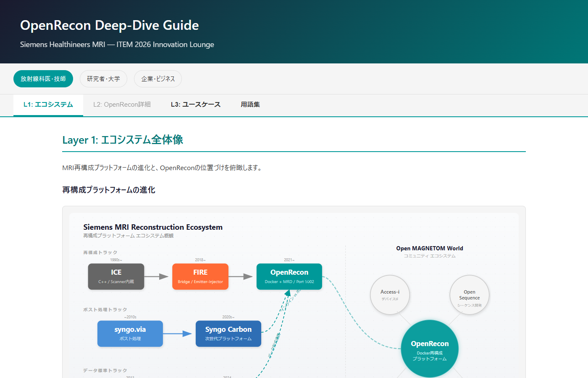Image resolution: width=588 pixels, height=378 pixels.
Task: Select the Syngo Carbon node
Action: click(x=228, y=333)
